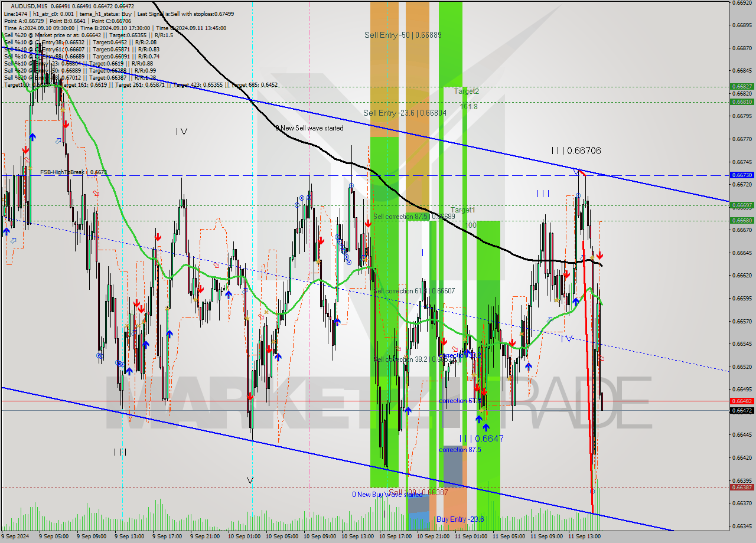Click the 'Target1' label
Viewport: 756px width, 543px height.
pos(463,210)
